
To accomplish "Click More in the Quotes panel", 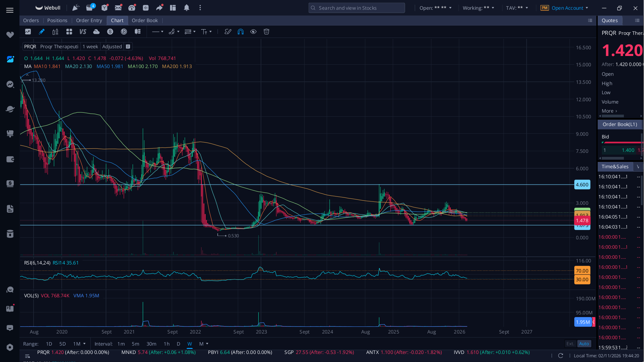I will (x=609, y=111).
